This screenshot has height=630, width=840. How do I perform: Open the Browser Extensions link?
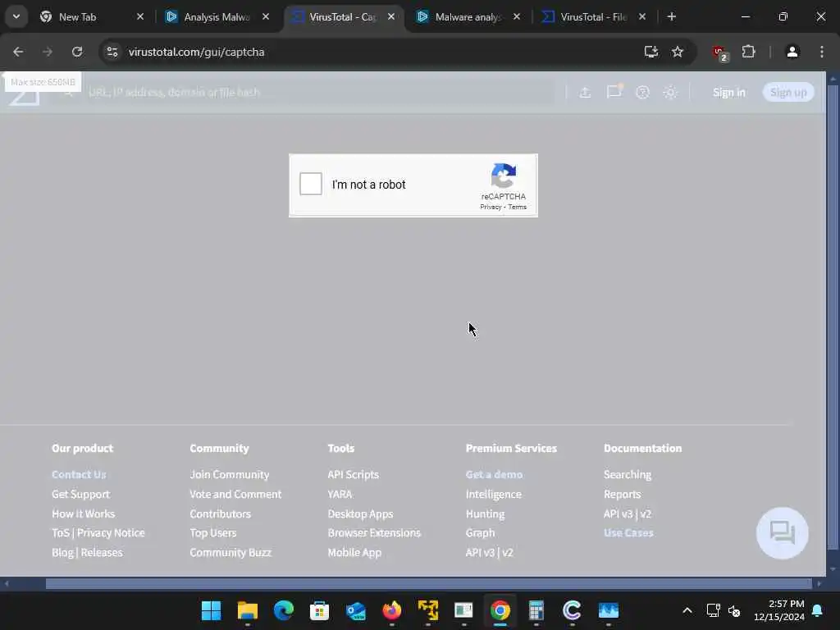coord(374,532)
